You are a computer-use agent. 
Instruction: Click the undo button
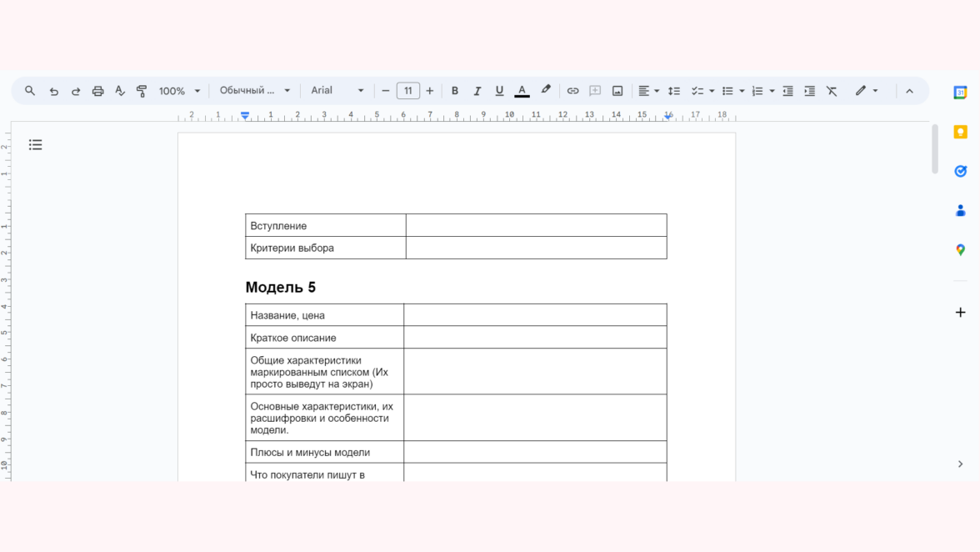click(54, 91)
